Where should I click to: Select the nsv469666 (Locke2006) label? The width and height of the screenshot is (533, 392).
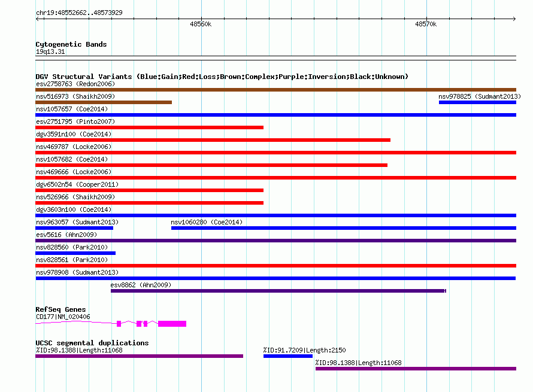(x=74, y=172)
